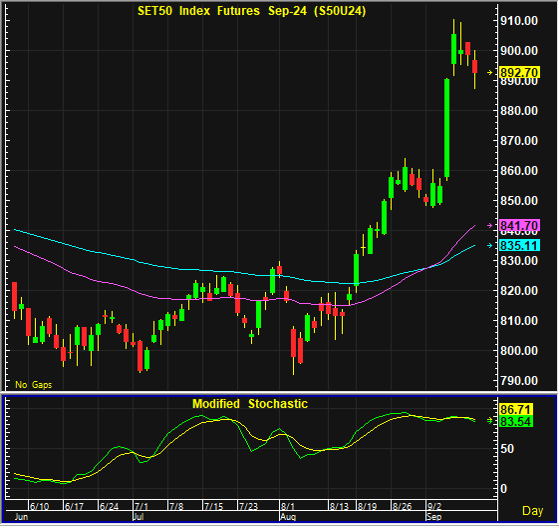Click the green 83.54 stochastic value

516,422
